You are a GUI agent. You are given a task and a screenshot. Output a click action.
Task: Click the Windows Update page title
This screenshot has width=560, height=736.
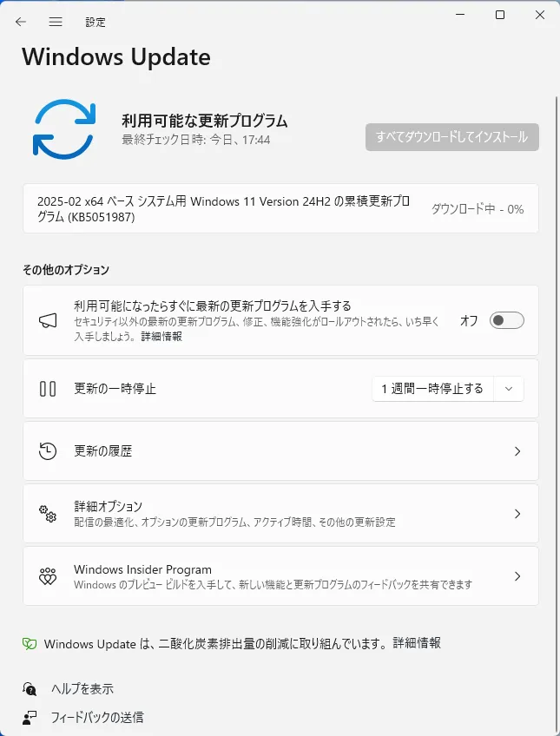(x=116, y=56)
